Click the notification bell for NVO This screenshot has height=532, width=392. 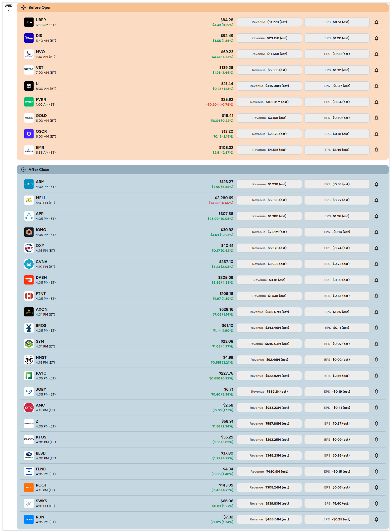point(376,54)
